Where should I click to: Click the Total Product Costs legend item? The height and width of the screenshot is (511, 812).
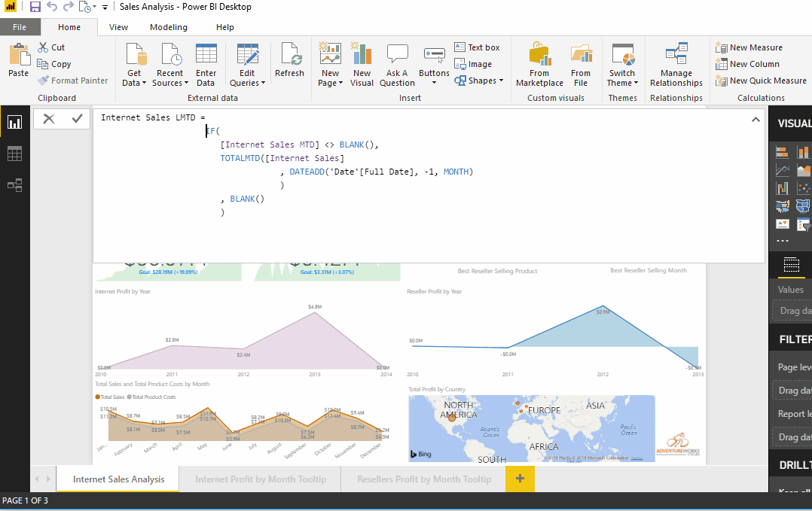point(151,397)
